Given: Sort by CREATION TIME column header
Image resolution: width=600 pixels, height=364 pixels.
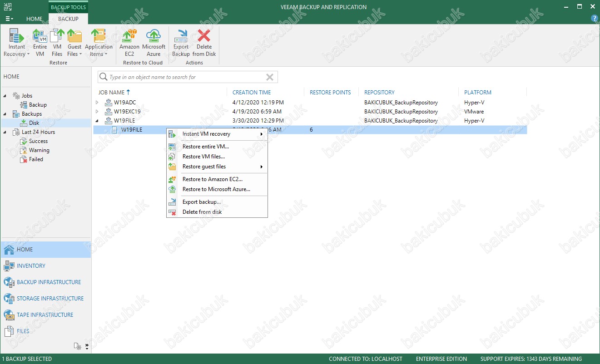Looking at the screenshot, I should click(x=252, y=93).
